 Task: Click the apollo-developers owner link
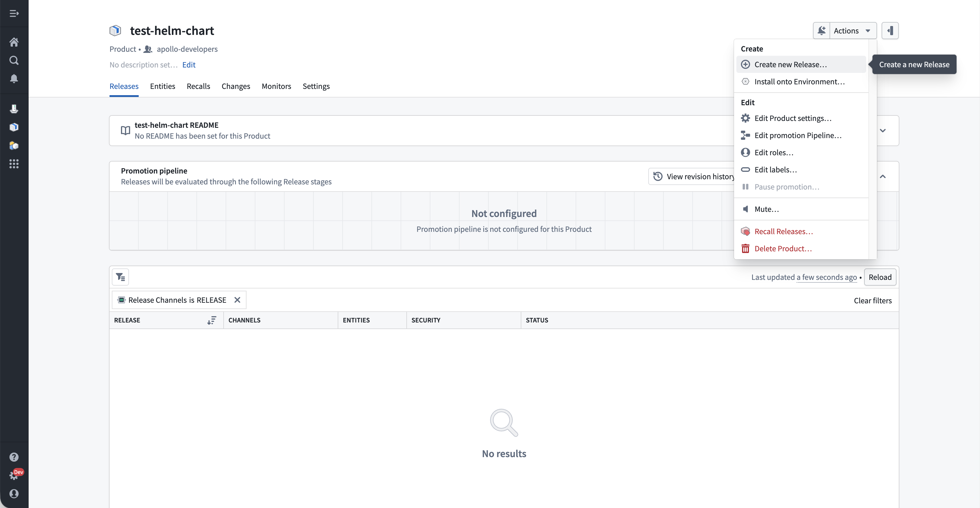[187, 49]
